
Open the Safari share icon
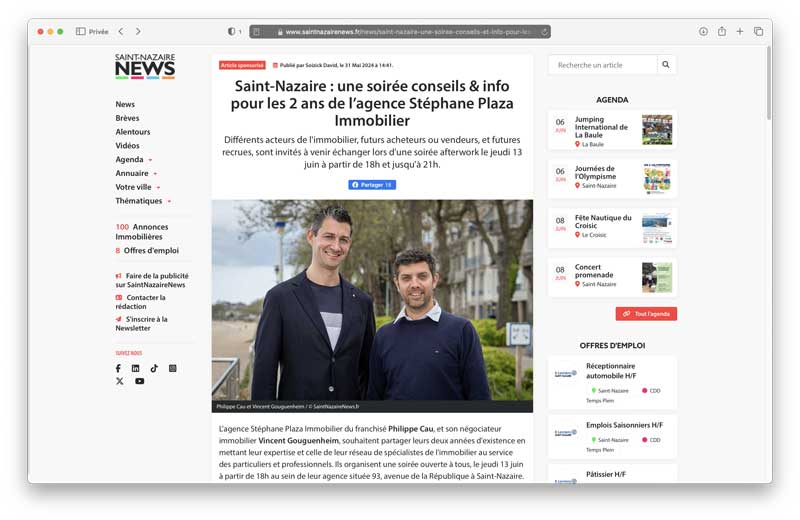[722, 32]
